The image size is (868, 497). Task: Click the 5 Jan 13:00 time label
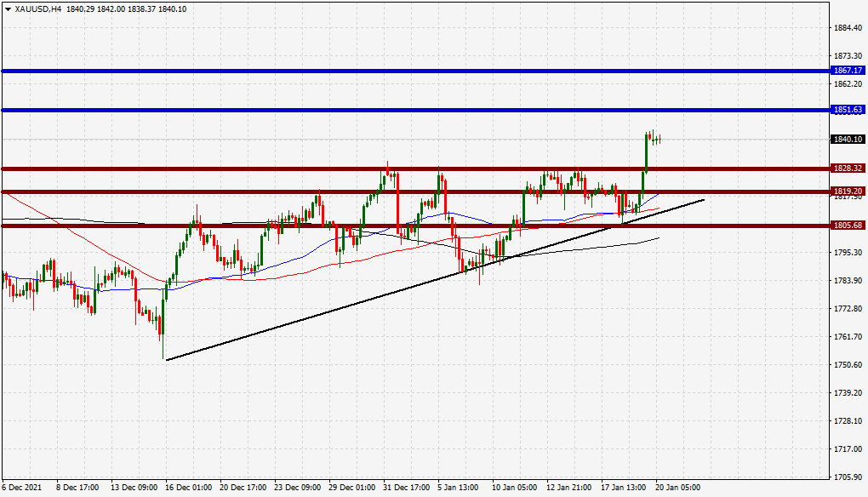pos(459,488)
